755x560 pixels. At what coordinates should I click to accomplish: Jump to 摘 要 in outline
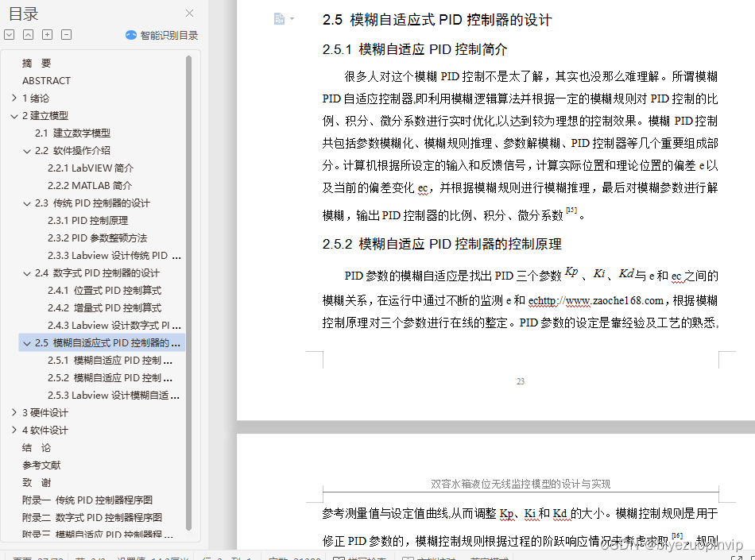[x=37, y=63]
